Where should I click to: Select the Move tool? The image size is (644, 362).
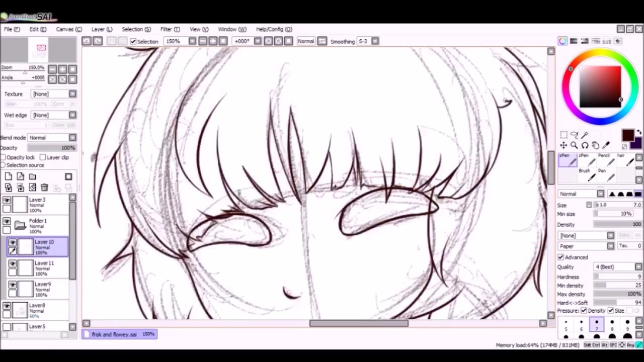(563, 145)
